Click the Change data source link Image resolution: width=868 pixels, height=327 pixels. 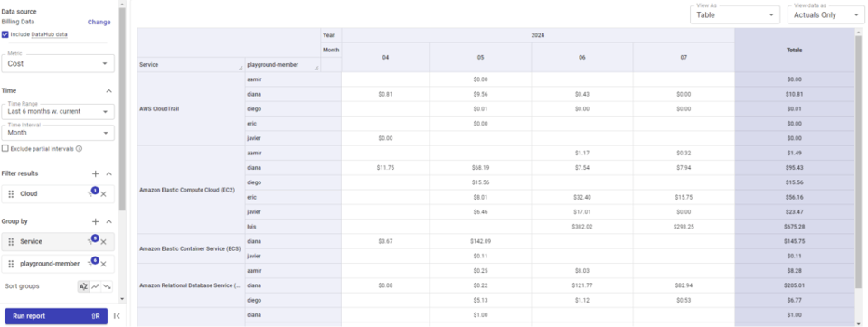[99, 23]
